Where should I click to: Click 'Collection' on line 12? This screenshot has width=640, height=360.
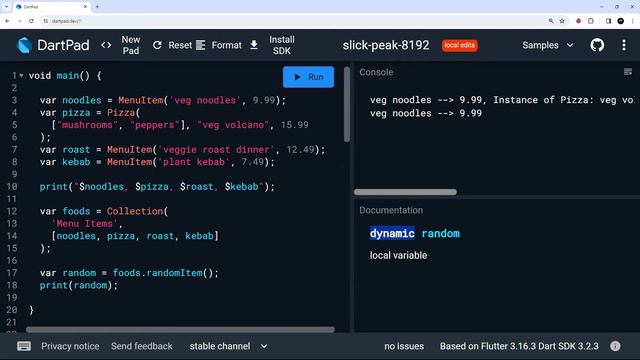pyautogui.click(x=135, y=211)
